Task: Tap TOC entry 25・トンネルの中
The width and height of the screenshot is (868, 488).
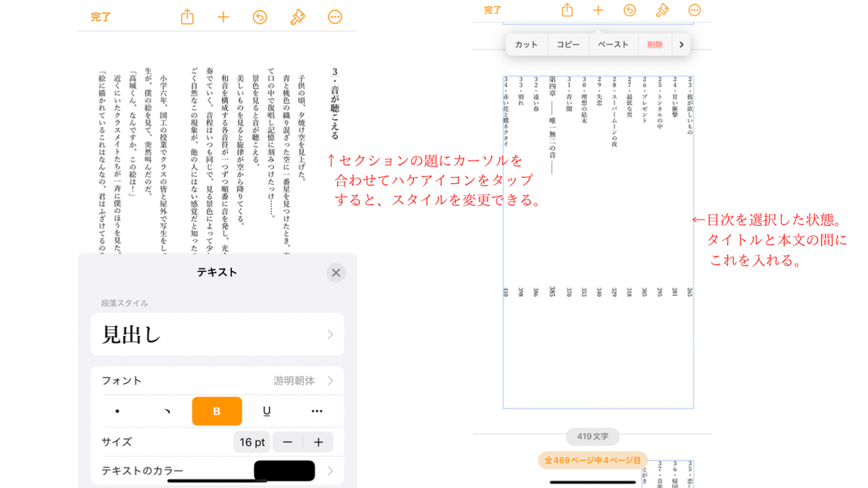Action: tap(660, 103)
